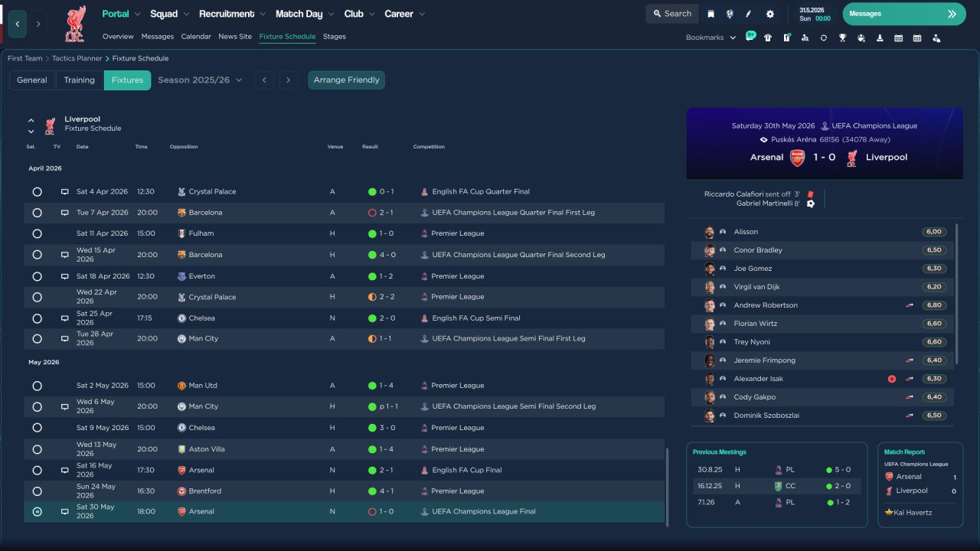The height and width of the screenshot is (551, 980).
Task: Click the TV icon on the Barcelona 7 Apr row
Action: pyautogui.click(x=65, y=213)
